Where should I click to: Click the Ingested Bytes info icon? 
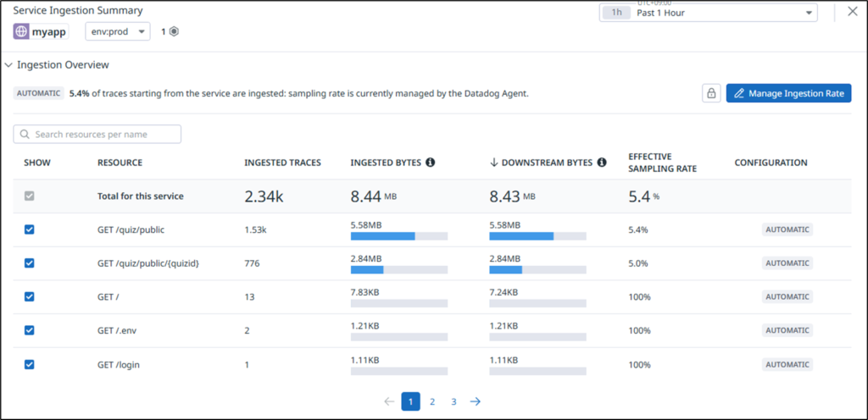tap(430, 163)
